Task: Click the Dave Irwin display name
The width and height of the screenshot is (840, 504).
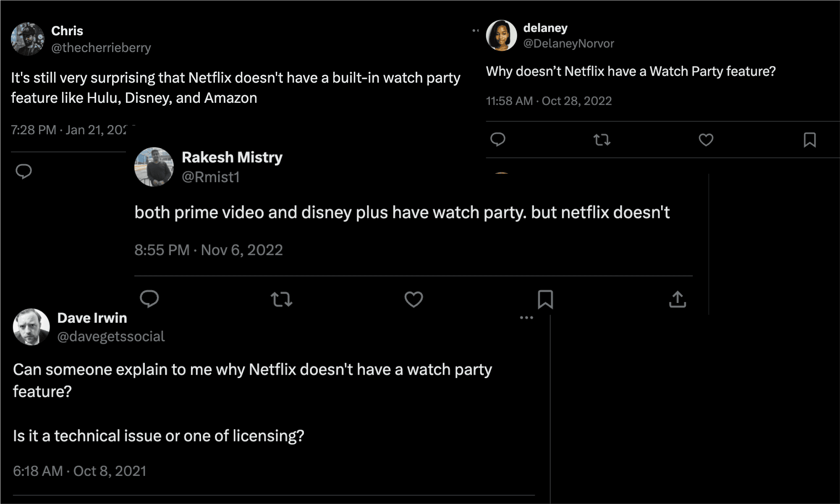Action: [92, 318]
